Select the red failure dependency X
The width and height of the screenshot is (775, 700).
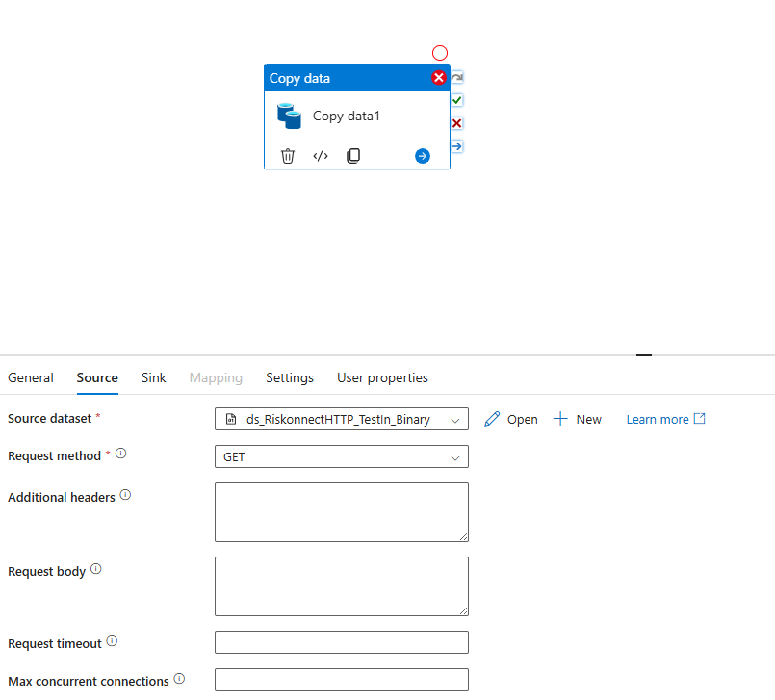pyautogui.click(x=456, y=123)
